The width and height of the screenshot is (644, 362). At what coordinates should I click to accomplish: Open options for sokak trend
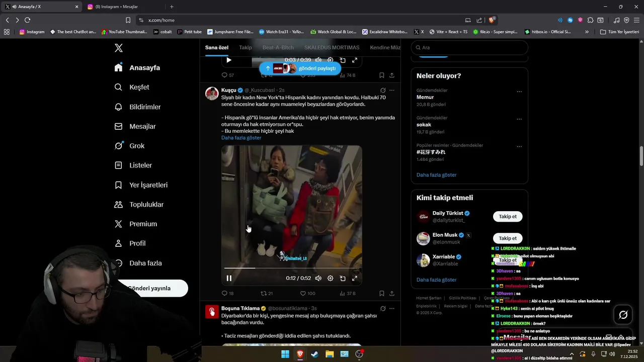(x=519, y=119)
